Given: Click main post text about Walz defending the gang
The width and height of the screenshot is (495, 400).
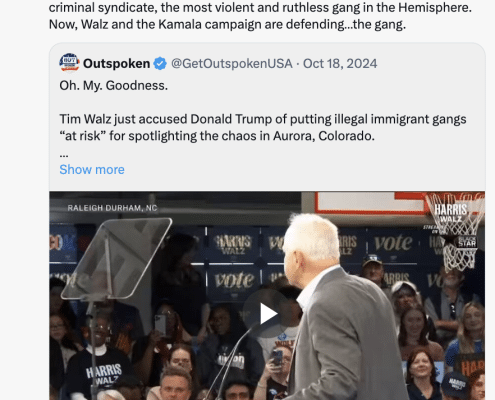Looking at the screenshot, I should coord(227,24).
